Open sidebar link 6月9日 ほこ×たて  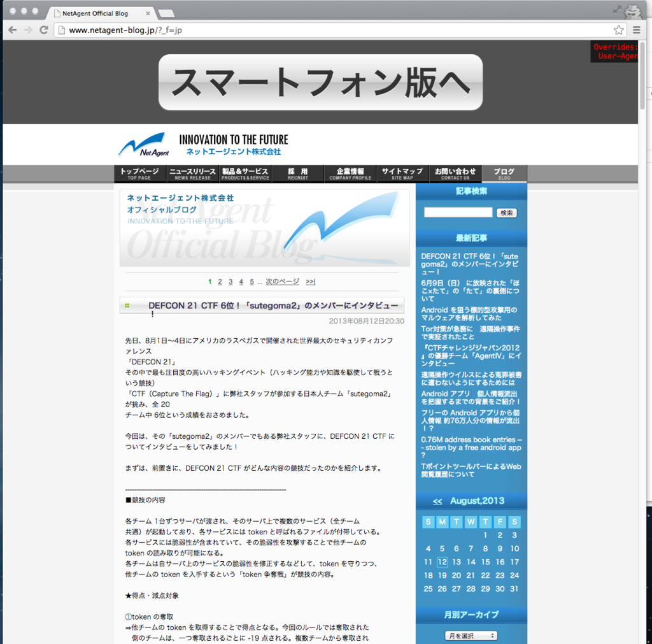tap(470, 290)
